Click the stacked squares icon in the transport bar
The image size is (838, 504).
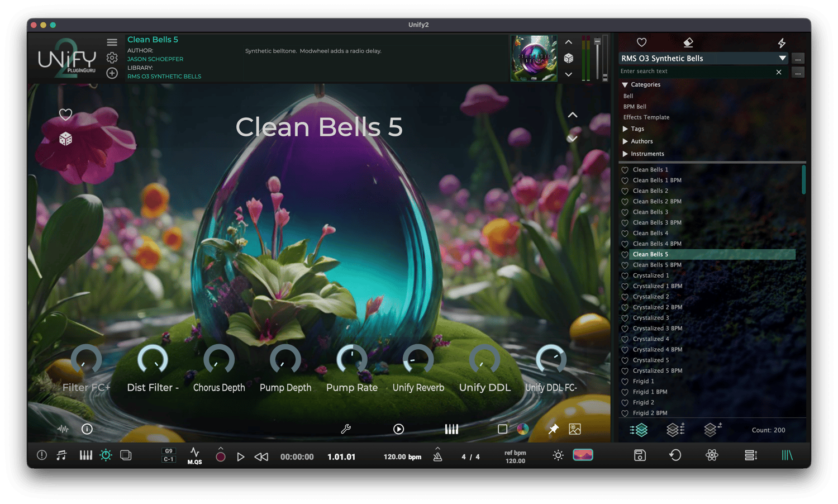(x=126, y=455)
